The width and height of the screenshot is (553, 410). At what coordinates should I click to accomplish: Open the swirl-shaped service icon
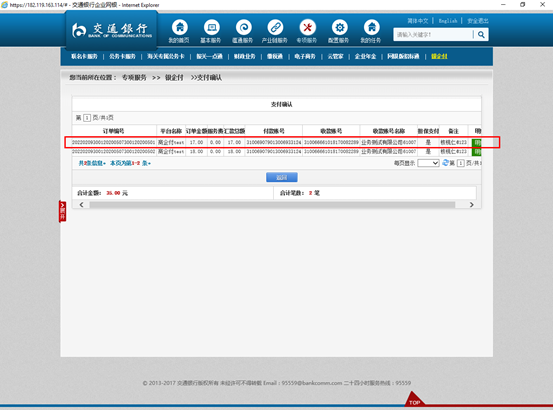[x=243, y=27]
